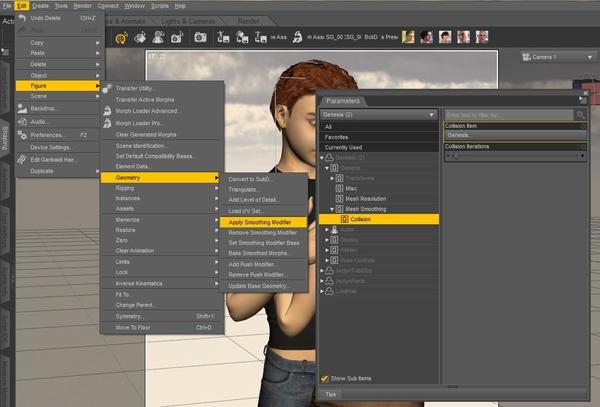The image size is (600, 407).
Task: Click the camera icon beside Camera 1
Action: click(x=526, y=57)
